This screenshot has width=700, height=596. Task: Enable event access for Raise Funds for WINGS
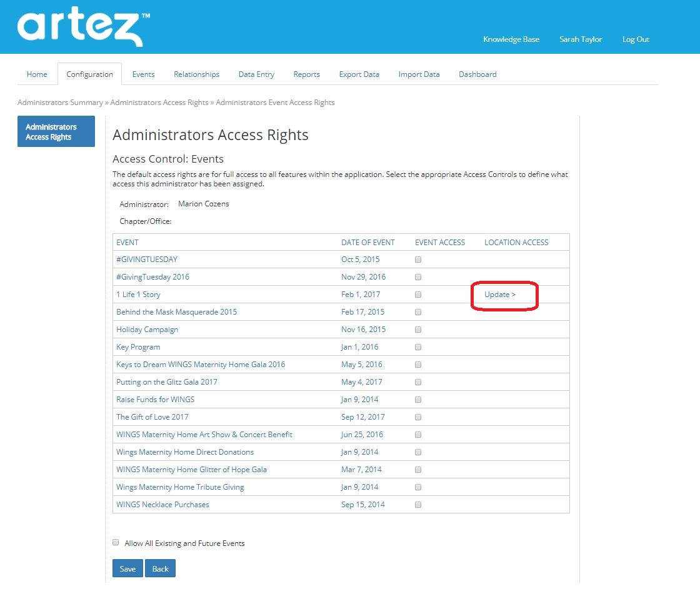tap(418, 400)
